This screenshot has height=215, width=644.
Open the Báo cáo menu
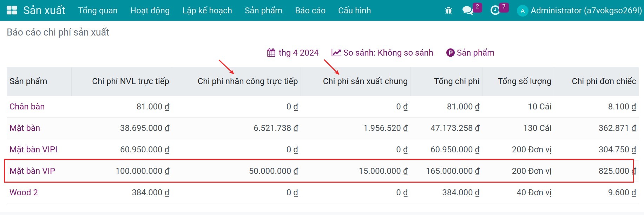[x=310, y=11]
